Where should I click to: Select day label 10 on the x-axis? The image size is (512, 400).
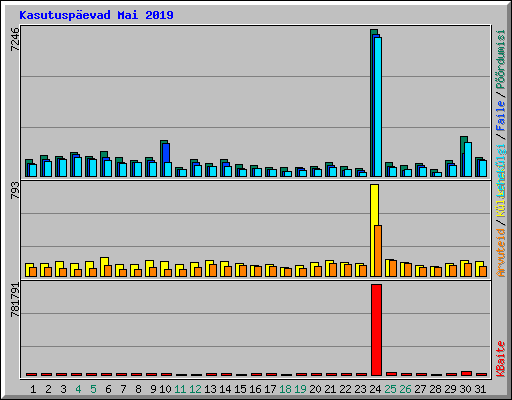[x=165, y=389]
